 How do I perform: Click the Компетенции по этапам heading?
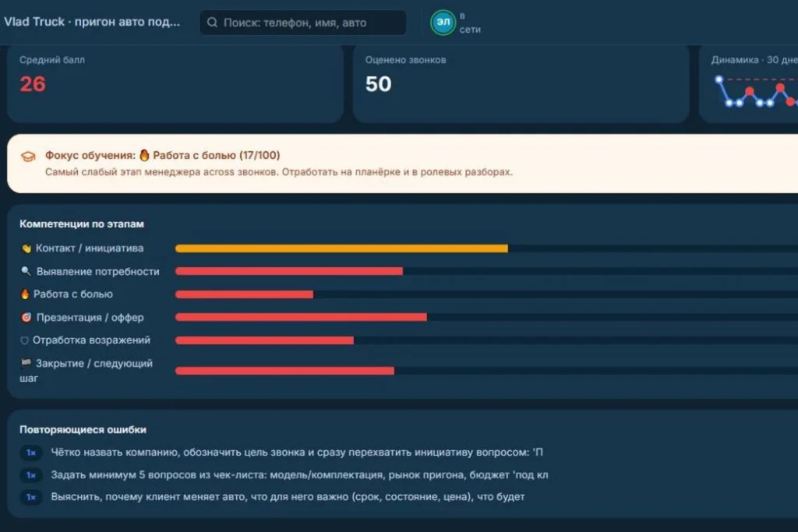[81, 224]
